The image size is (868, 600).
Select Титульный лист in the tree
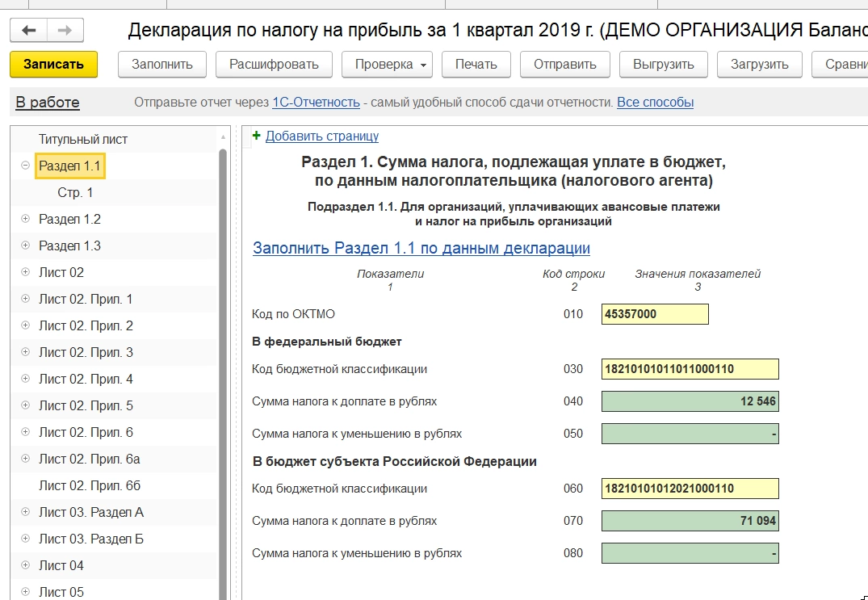pyautogui.click(x=83, y=139)
